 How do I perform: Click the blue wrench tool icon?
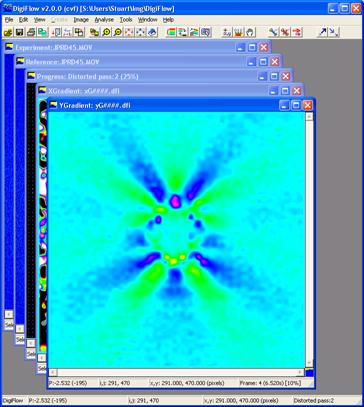(x=273, y=32)
